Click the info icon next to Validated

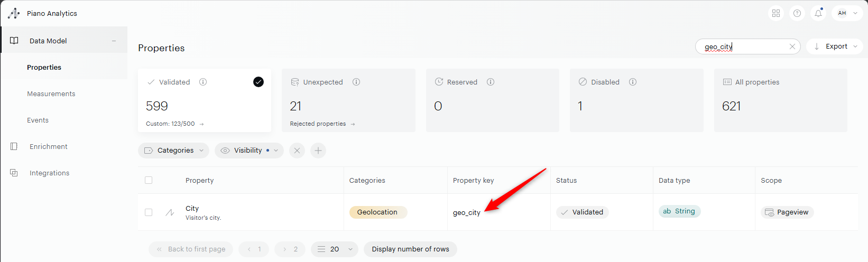[203, 82]
